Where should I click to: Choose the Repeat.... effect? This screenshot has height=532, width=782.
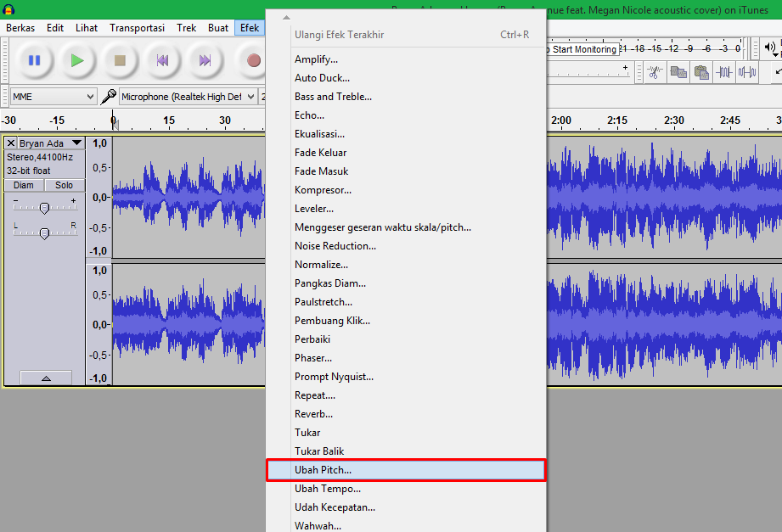406,395
